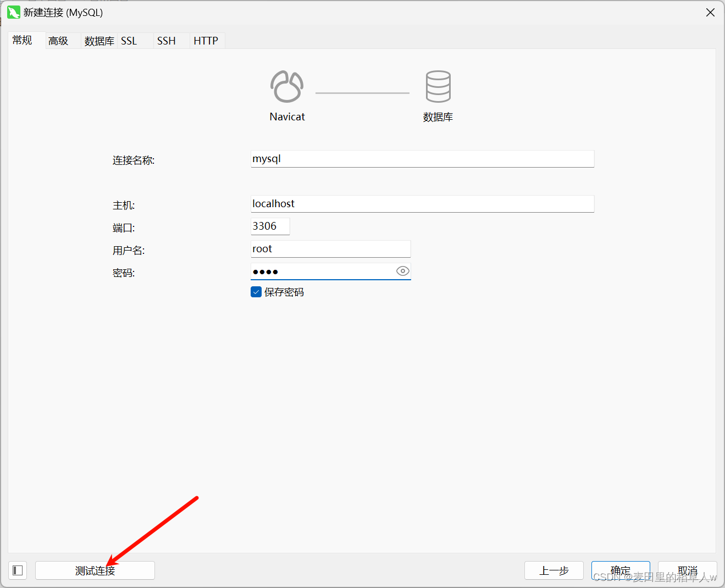Click the Navicat logo icon
This screenshot has width=725, height=588.
pyautogui.click(x=286, y=86)
